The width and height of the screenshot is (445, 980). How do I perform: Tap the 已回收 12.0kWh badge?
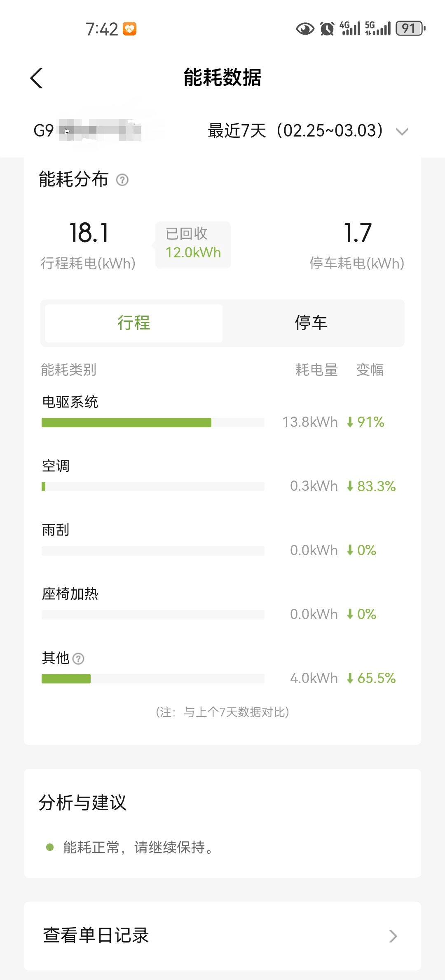193,245
